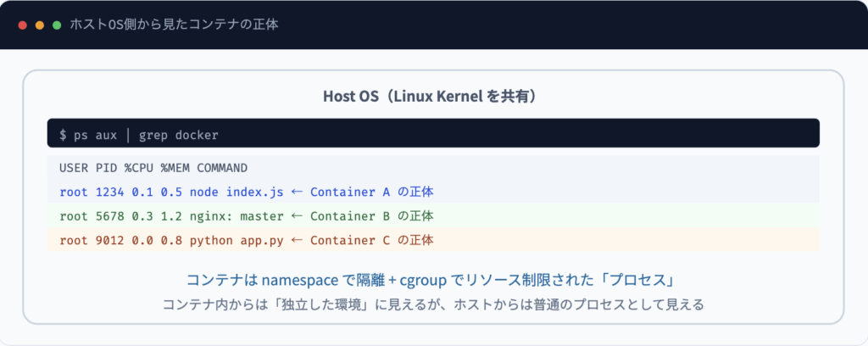Click the green maximize dot
The height and width of the screenshot is (346, 868).
pyautogui.click(x=57, y=25)
